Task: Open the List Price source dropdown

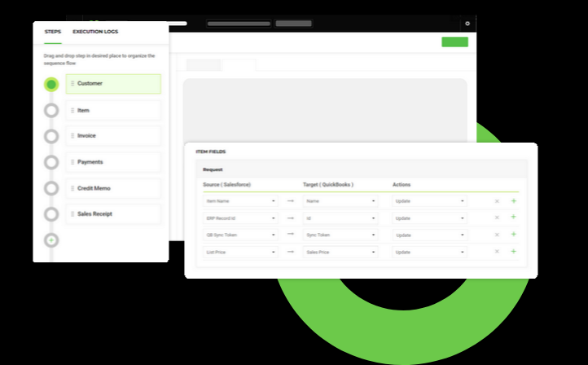Action: 240,252
